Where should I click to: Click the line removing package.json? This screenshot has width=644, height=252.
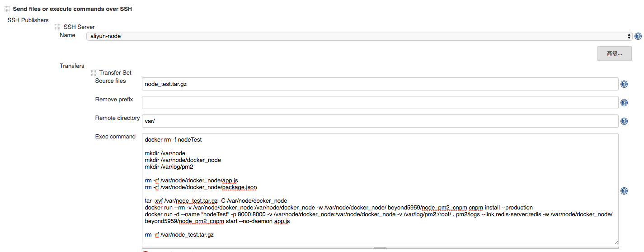pyautogui.click(x=201, y=187)
